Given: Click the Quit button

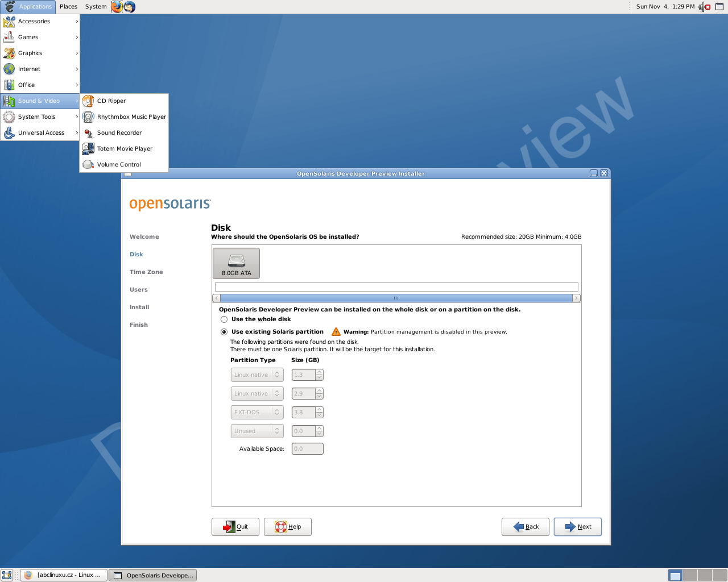Looking at the screenshot, I should pyautogui.click(x=235, y=527).
